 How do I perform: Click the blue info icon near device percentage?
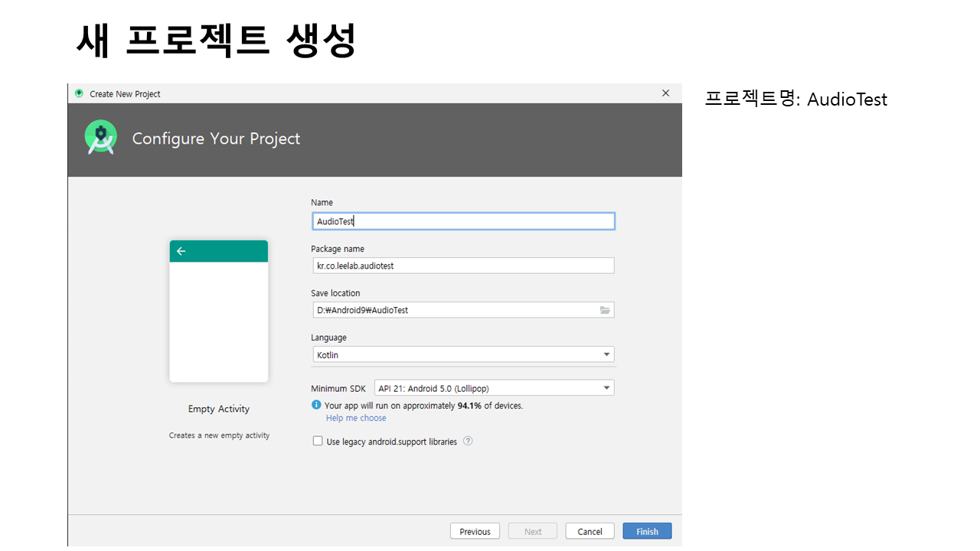click(316, 405)
